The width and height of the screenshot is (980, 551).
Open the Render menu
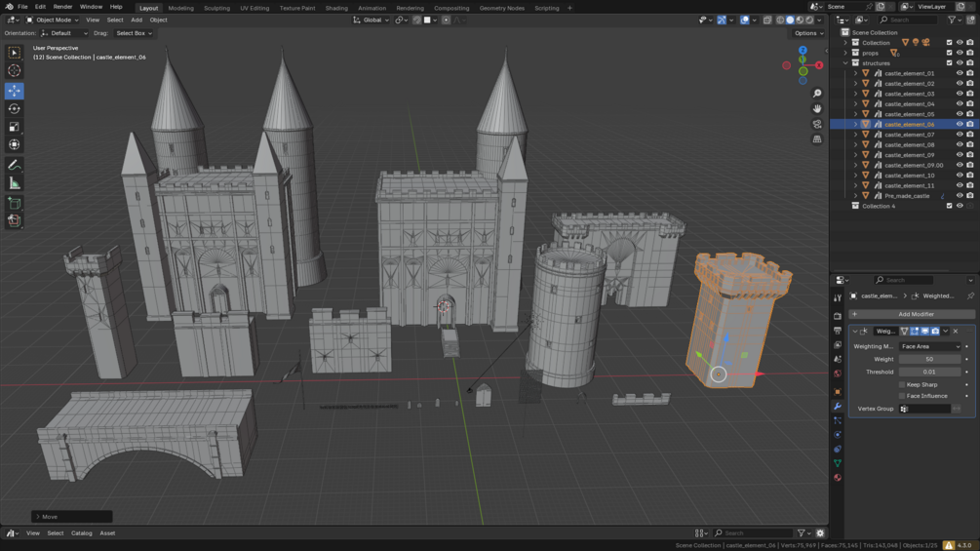pos(62,7)
